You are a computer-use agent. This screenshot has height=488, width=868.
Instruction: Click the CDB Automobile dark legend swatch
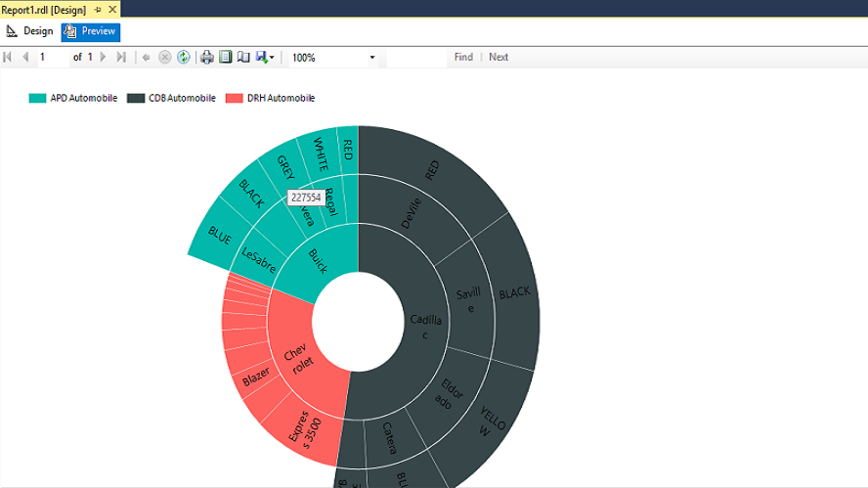pos(136,98)
